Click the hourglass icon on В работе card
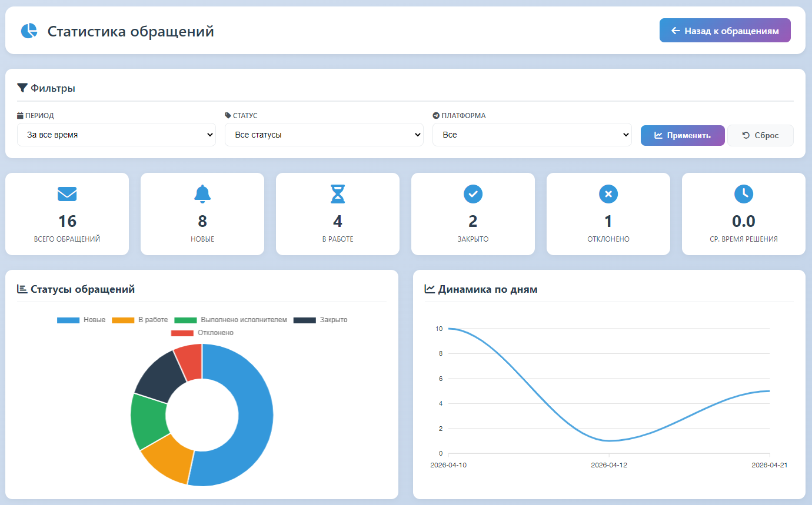This screenshot has width=812, height=505. click(x=338, y=193)
